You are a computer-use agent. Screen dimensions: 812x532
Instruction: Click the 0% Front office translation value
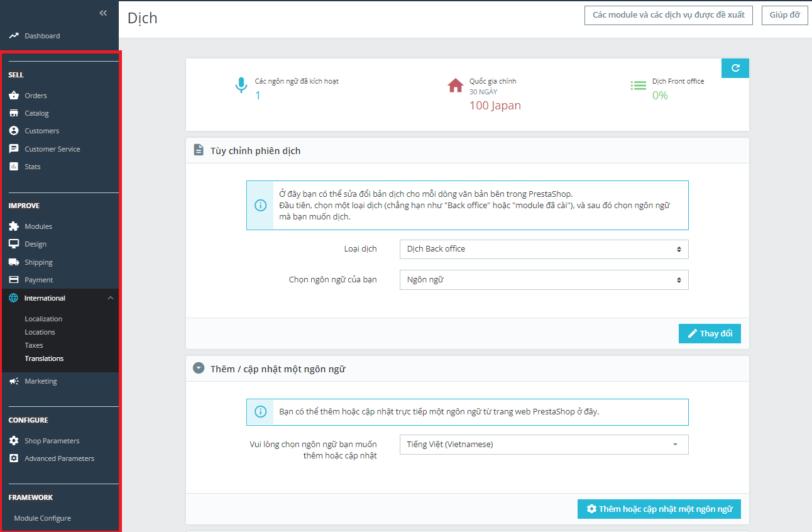coord(660,96)
